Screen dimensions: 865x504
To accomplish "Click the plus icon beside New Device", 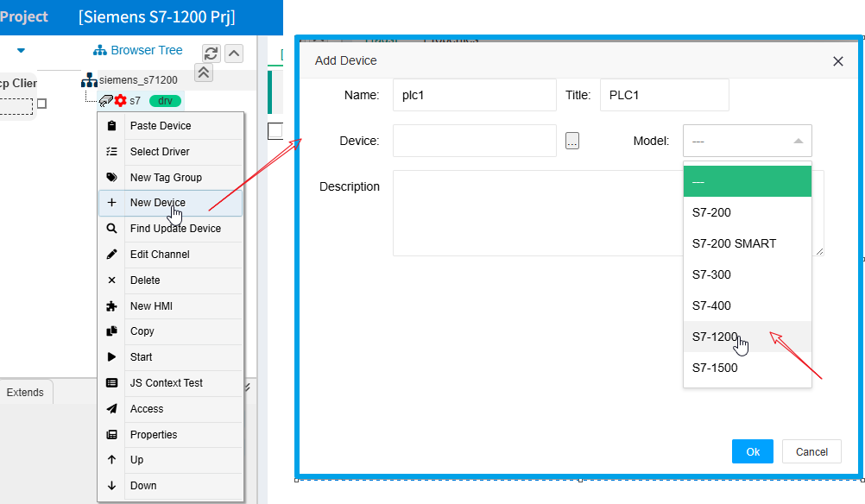I will point(111,202).
